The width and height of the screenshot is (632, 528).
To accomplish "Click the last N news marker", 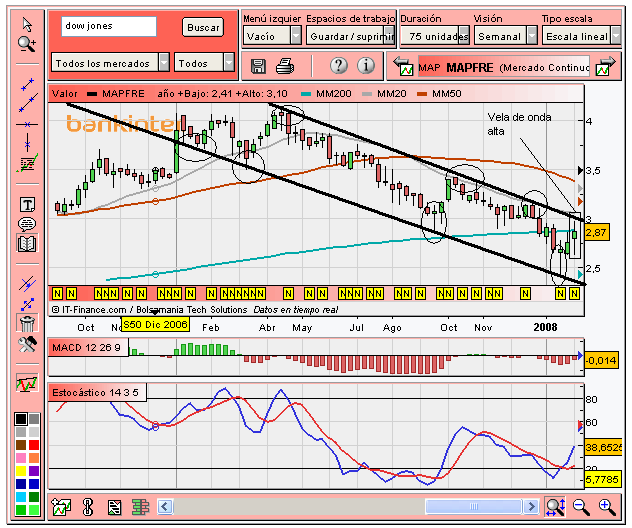I will 574,293.
